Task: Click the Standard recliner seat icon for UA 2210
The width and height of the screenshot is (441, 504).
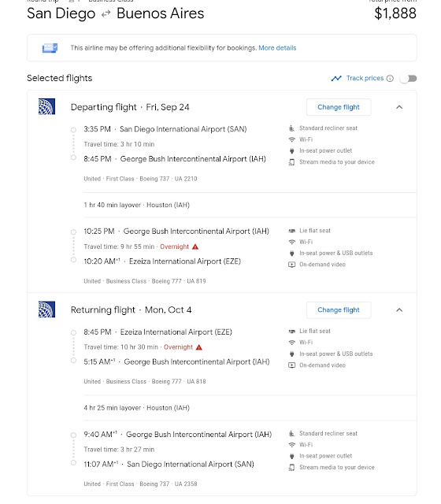Action: (x=291, y=128)
